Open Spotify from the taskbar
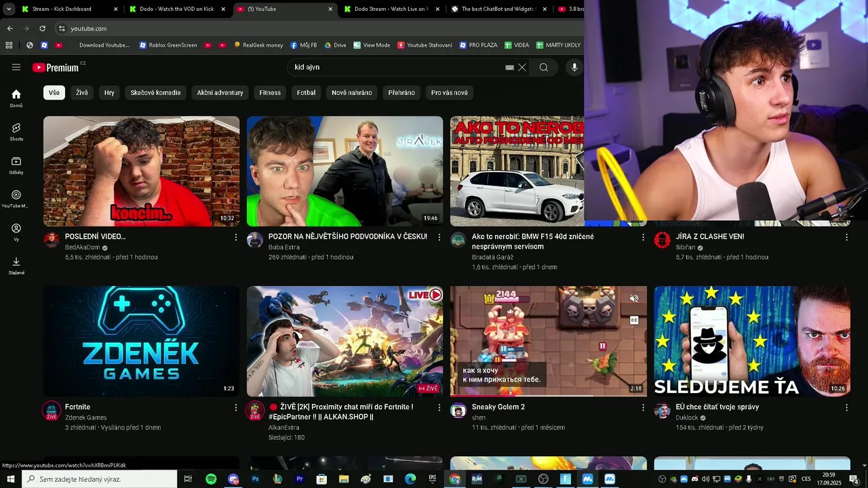868x488 pixels. [211, 479]
